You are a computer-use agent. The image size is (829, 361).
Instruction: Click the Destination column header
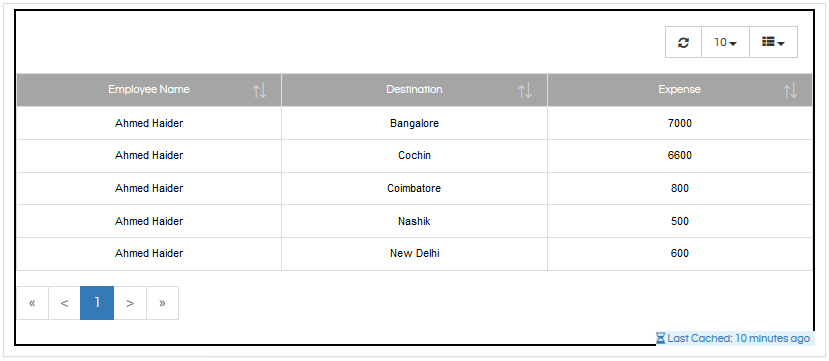click(414, 90)
